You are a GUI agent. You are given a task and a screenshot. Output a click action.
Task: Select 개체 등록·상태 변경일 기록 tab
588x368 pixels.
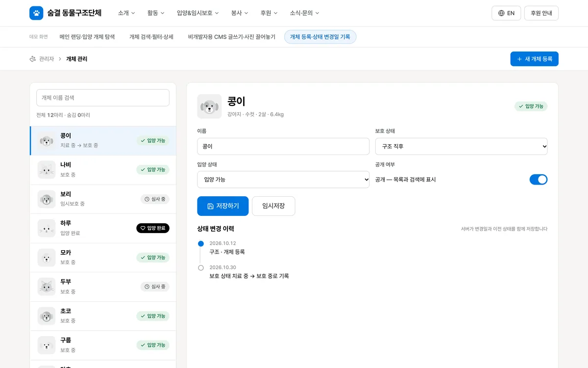(320, 37)
